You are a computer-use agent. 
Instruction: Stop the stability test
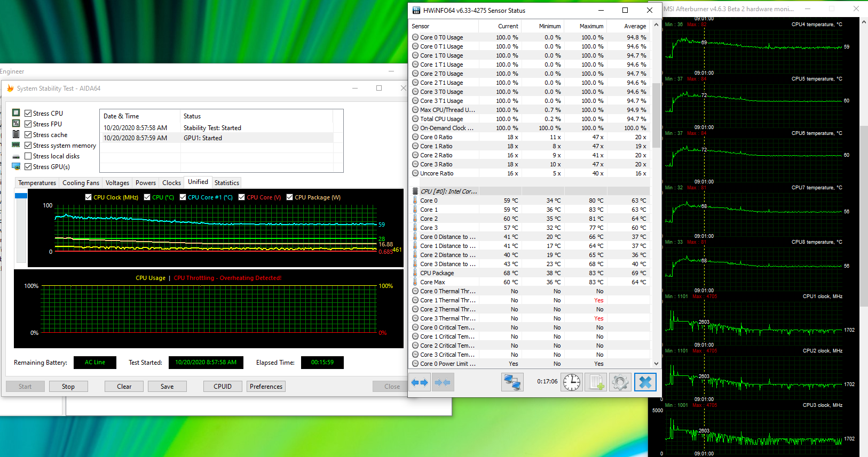pyautogui.click(x=68, y=387)
